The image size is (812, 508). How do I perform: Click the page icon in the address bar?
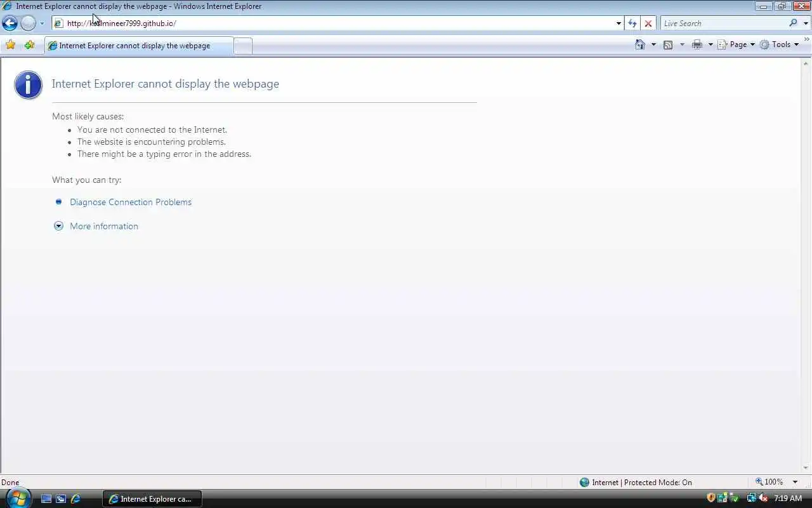(58, 23)
